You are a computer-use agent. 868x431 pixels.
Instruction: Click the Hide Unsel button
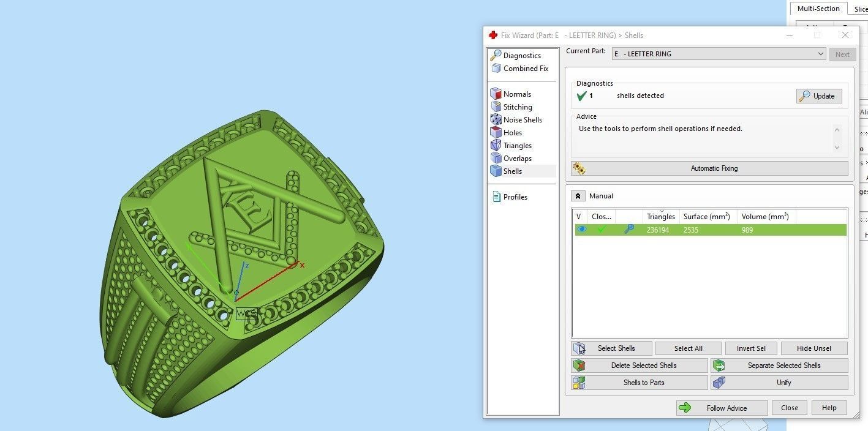814,348
